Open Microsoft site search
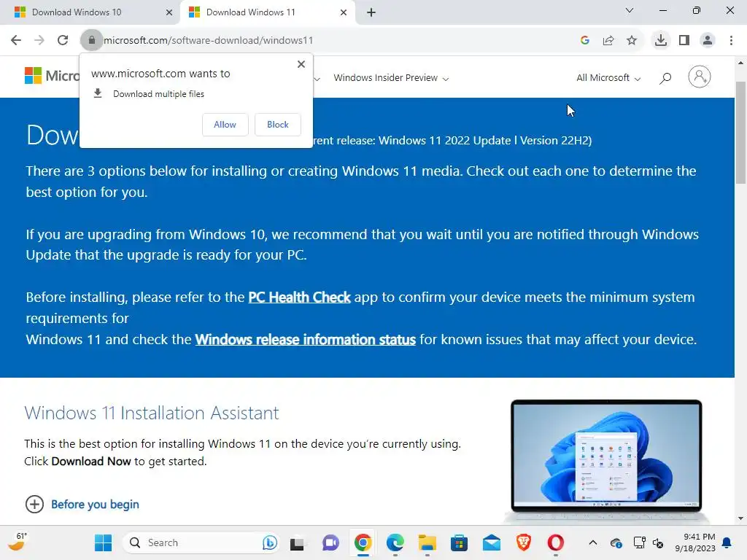This screenshot has height=560, width=747. tap(665, 78)
